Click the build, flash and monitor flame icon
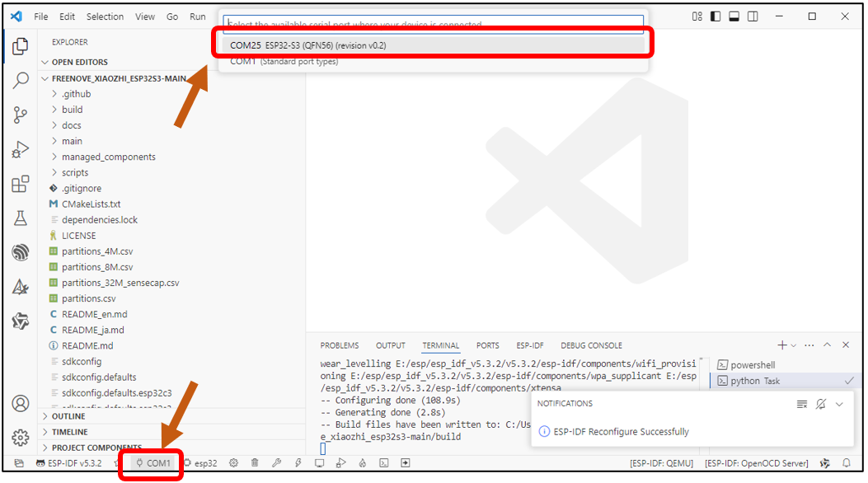This screenshot has width=868, height=483. (363, 463)
